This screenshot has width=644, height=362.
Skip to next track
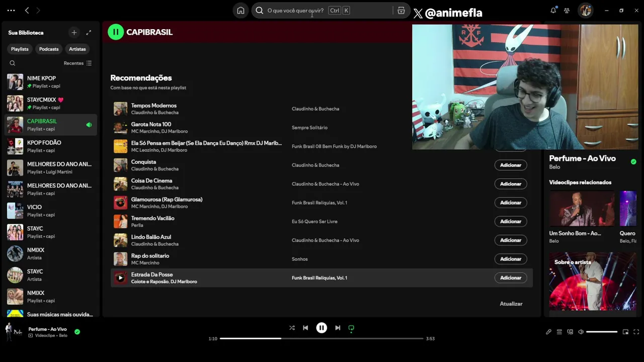click(x=338, y=328)
